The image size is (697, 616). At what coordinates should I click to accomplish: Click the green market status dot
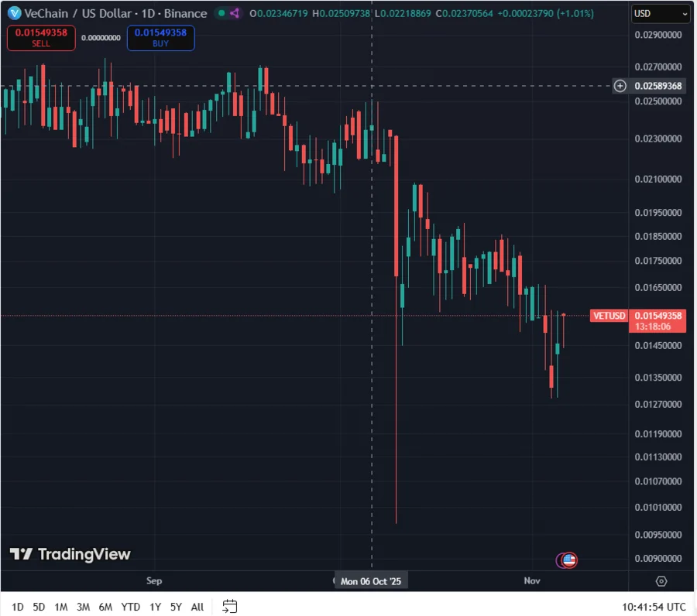pos(221,13)
